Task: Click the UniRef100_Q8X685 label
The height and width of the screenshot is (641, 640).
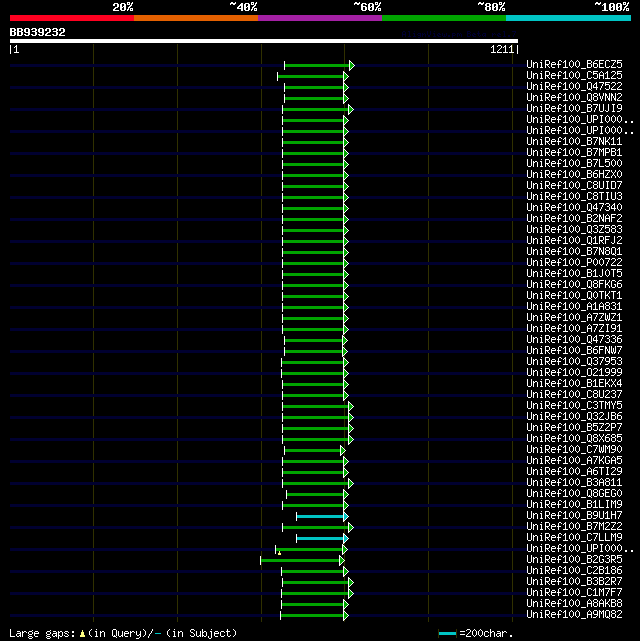Action: (x=574, y=439)
